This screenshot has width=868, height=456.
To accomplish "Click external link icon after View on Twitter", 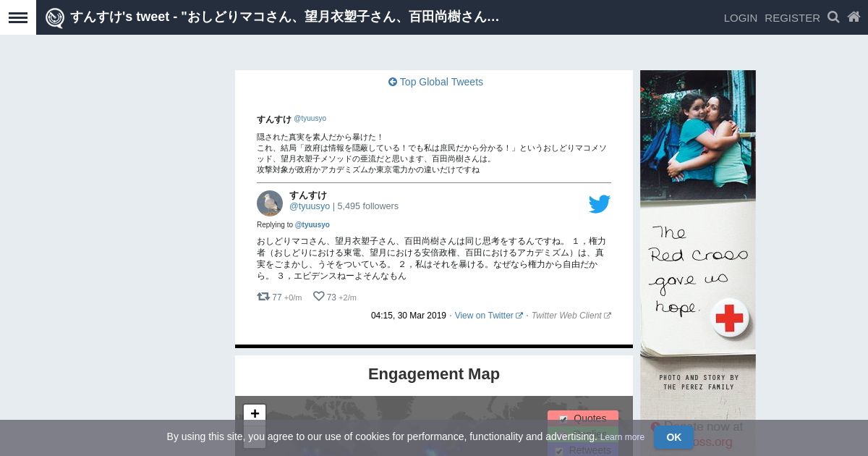I will coord(519,316).
